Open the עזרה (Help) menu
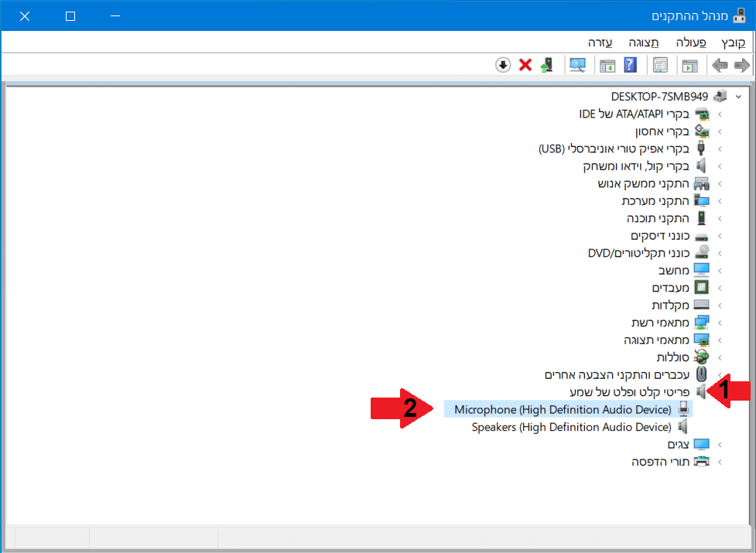Image resolution: width=756 pixels, height=553 pixels. click(x=600, y=42)
